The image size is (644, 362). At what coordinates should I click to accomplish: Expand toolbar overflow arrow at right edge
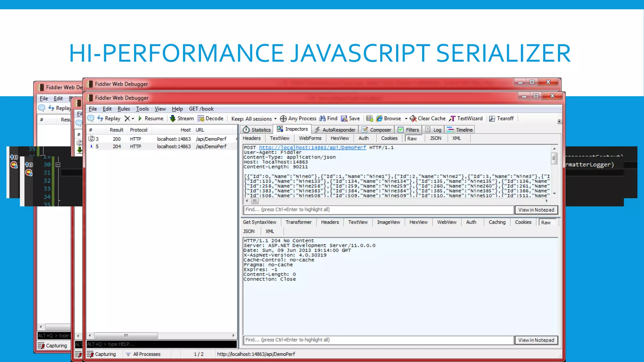[x=559, y=121]
